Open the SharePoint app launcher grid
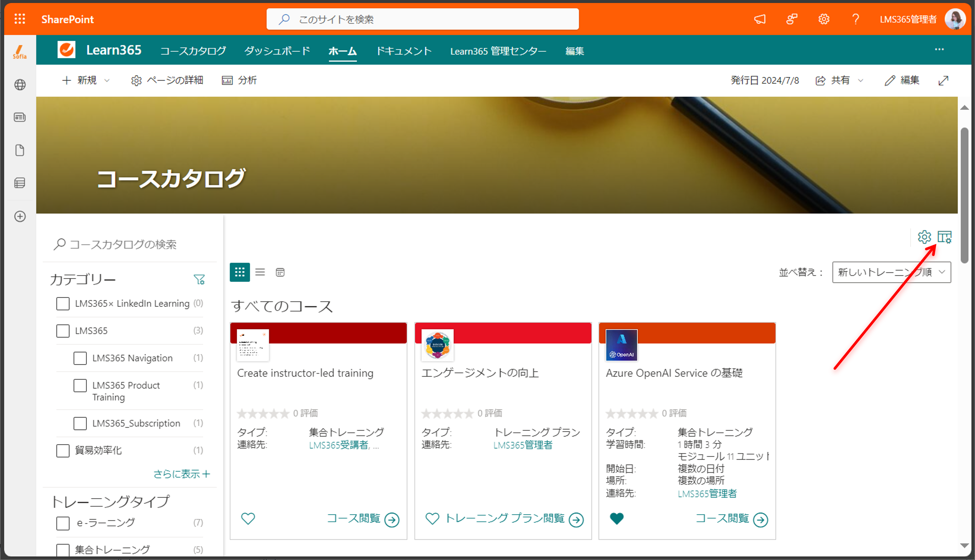 point(20,19)
